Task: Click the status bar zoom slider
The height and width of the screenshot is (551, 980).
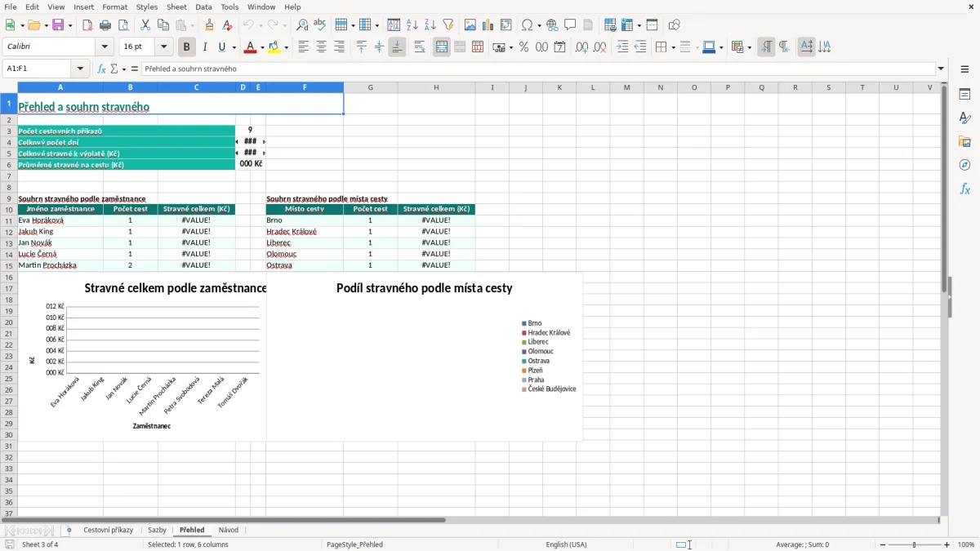Action: click(x=915, y=544)
